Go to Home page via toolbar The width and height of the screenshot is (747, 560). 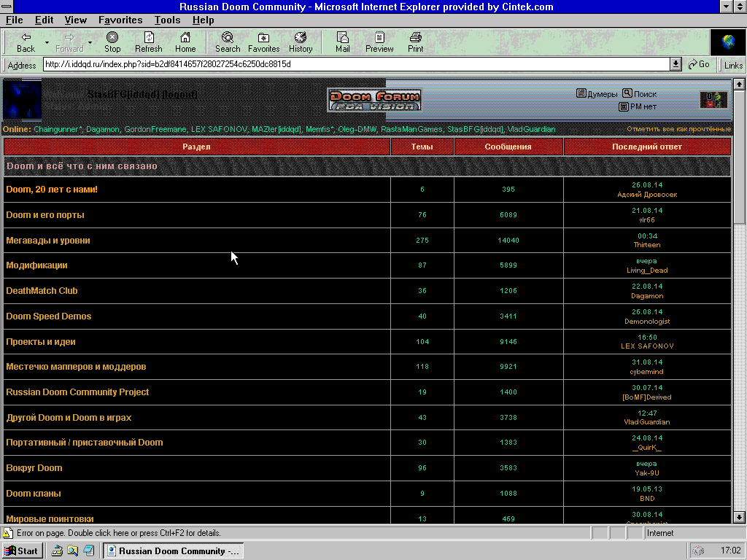185,42
